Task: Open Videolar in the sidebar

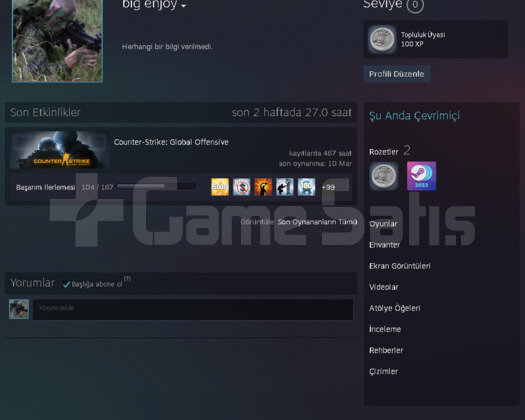Action: point(384,287)
